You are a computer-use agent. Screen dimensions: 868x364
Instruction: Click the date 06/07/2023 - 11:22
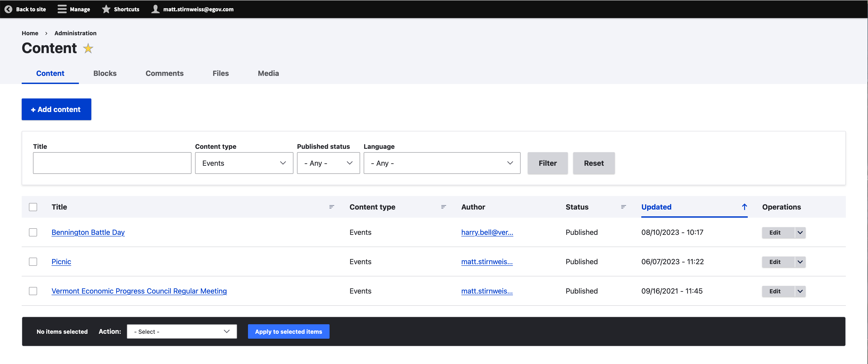(x=672, y=262)
